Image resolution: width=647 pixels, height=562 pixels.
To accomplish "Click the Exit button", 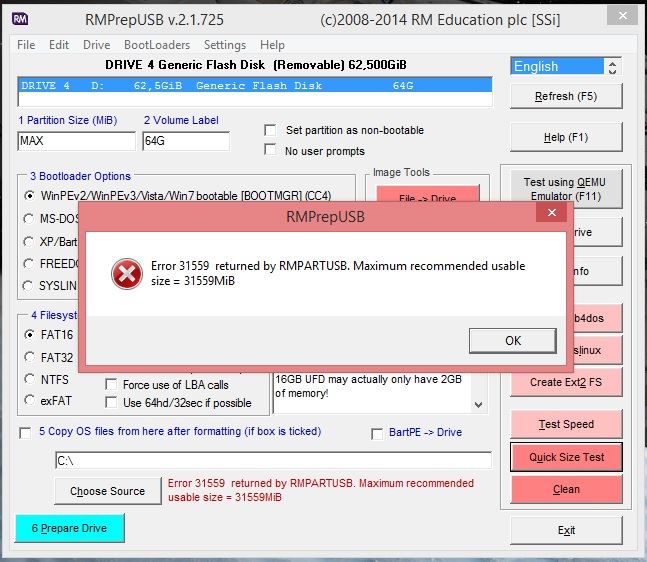I will [x=566, y=530].
